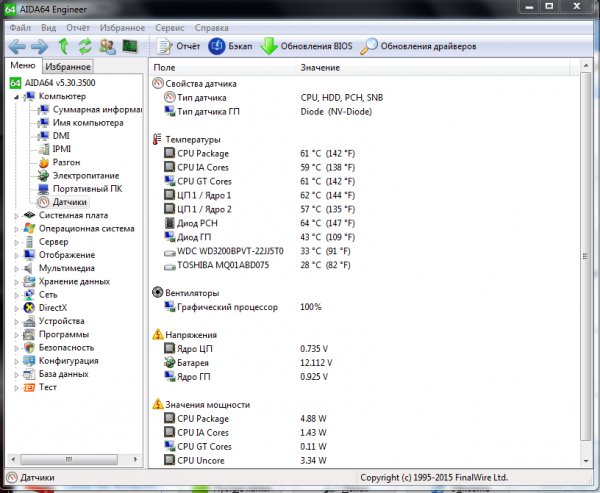
Task: Expand the Сервер tree node
Action: (x=16, y=242)
